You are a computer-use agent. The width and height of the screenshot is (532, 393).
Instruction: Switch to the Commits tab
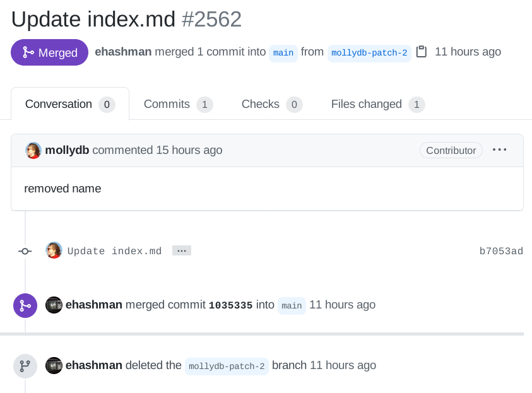[x=178, y=104]
